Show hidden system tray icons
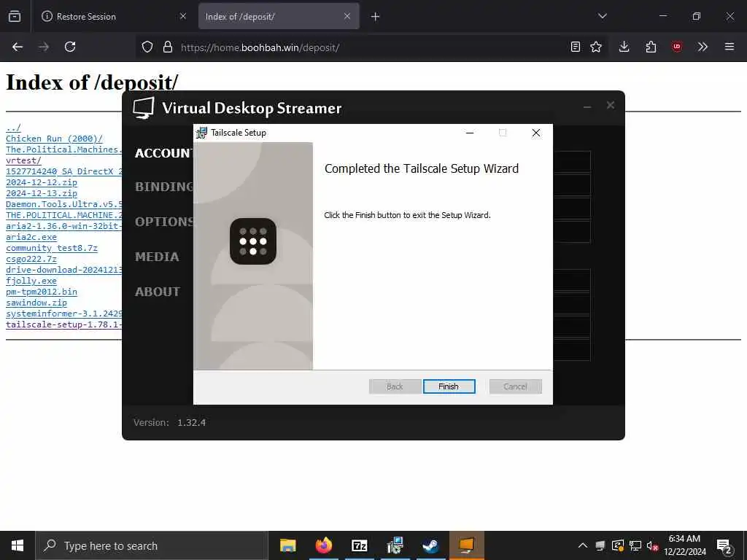 pos(583,545)
